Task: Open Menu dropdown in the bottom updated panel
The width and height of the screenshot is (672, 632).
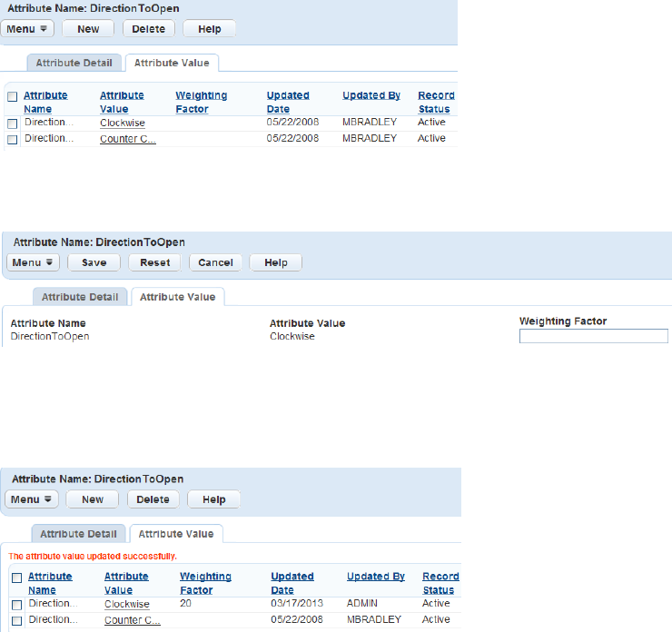Action: click(31, 499)
